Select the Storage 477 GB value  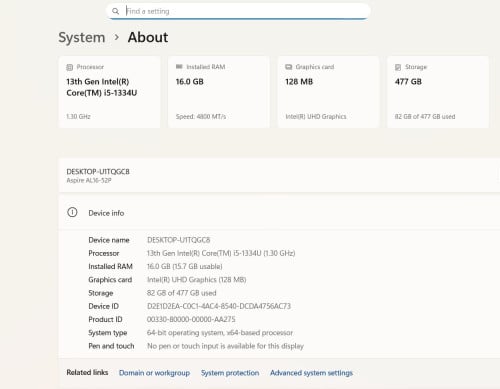(408, 82)
